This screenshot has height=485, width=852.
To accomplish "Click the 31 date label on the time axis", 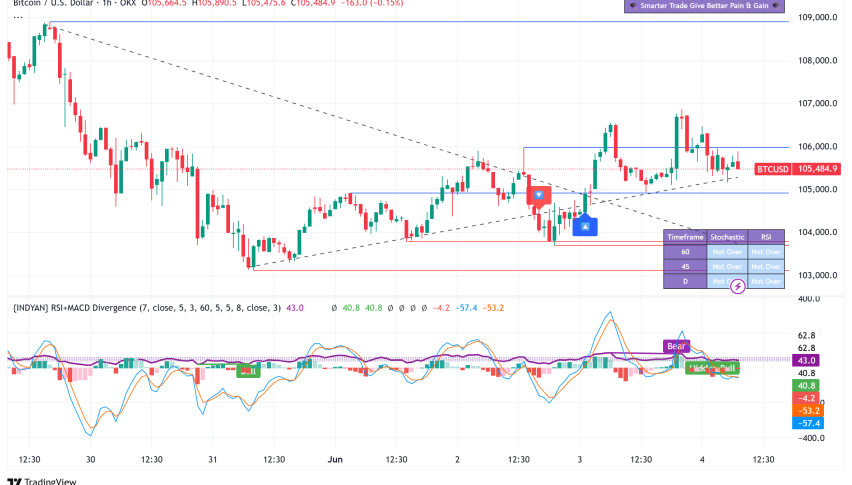I will coord(212,459).
